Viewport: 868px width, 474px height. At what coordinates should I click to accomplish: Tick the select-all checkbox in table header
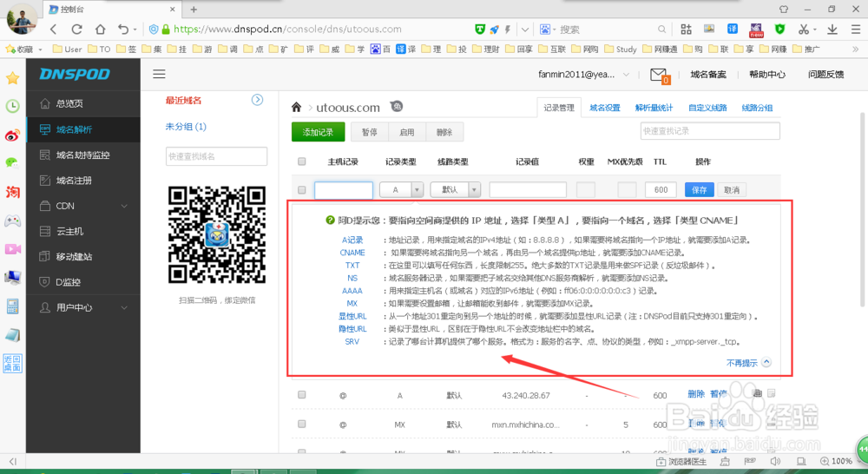302,161
